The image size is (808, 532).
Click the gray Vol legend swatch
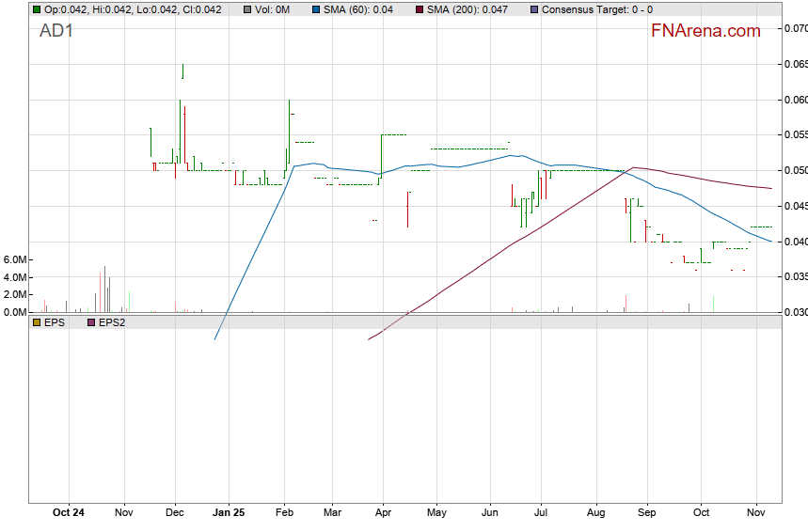tap(246, 9)
